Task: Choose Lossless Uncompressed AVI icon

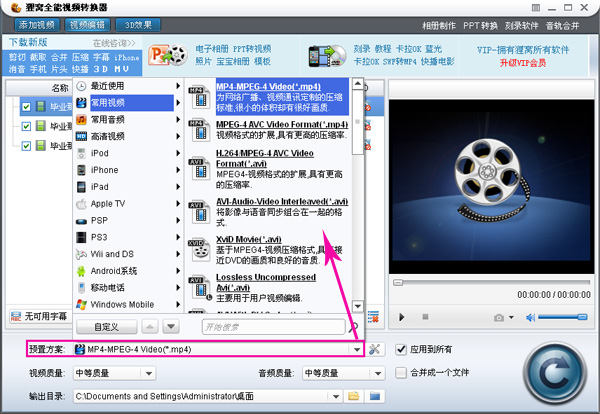Action: click(200, 287)
